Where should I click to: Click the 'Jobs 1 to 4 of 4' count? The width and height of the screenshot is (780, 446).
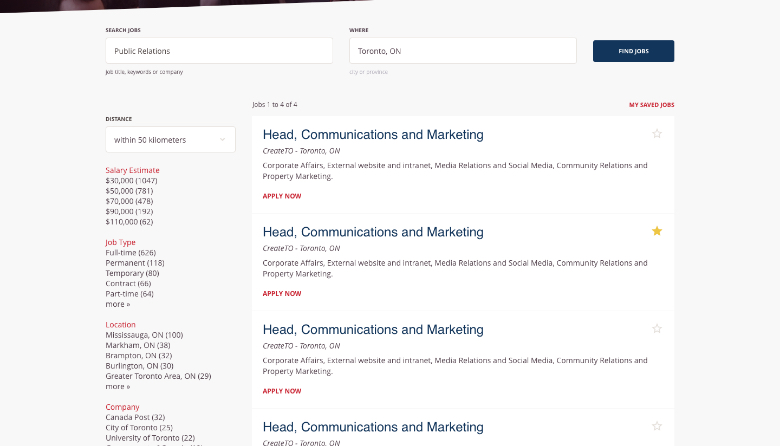(x=275, y=104)
